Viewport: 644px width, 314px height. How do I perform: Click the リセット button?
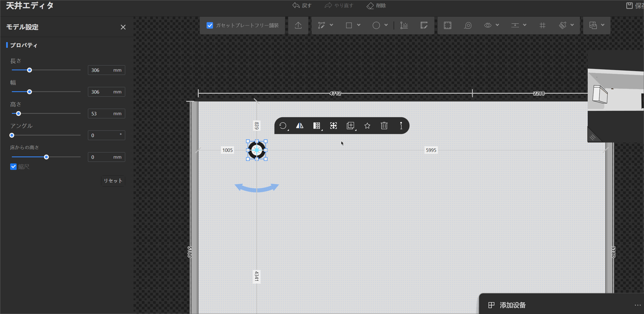point(113,181)
